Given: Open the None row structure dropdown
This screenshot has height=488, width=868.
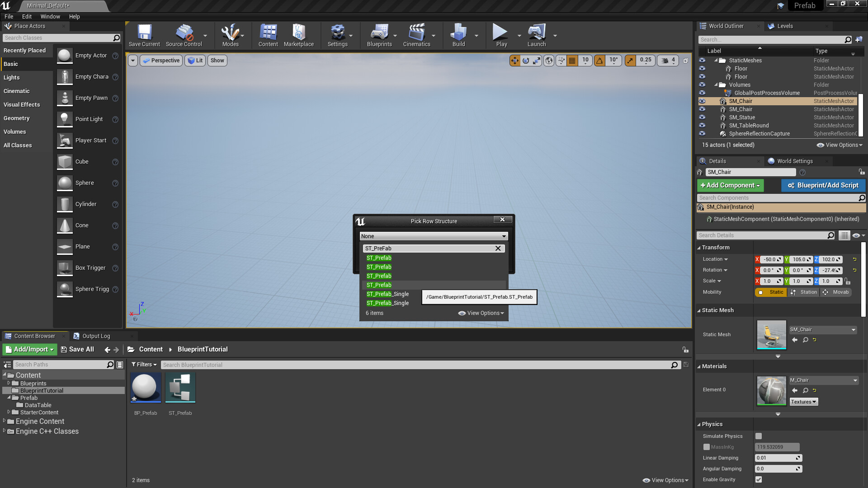Looking at the screenshot, I should [x=434, y=236].
